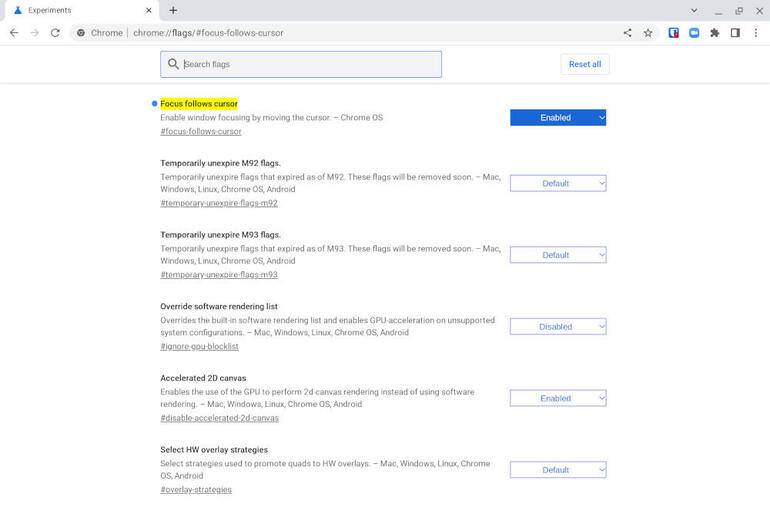Click the Temporarily unexpire M93 flags heading

pyautogui.click(x=220, y=235)
